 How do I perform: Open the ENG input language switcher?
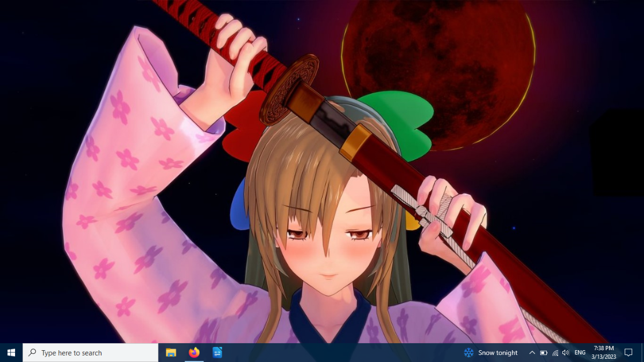click(x=580, y=353)
